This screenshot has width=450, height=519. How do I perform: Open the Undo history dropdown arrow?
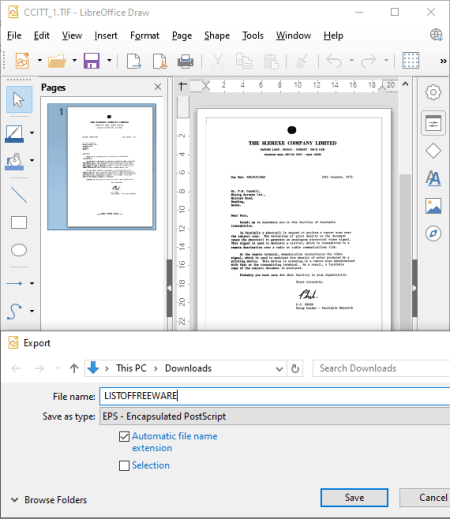(x=351, y=60)
